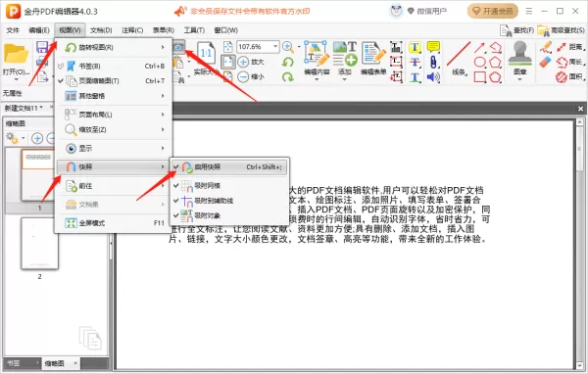Toggle Bookmarks (书签) pane Ctrl+B
This screenshot has height=374, width=588.
113,66
